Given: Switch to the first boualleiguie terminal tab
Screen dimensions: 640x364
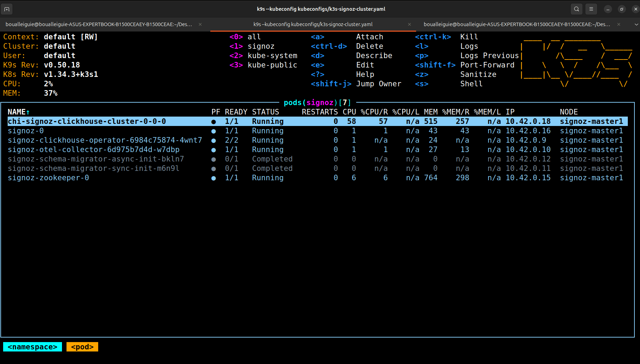Looking at the screenshot, I should coord(99,24).
